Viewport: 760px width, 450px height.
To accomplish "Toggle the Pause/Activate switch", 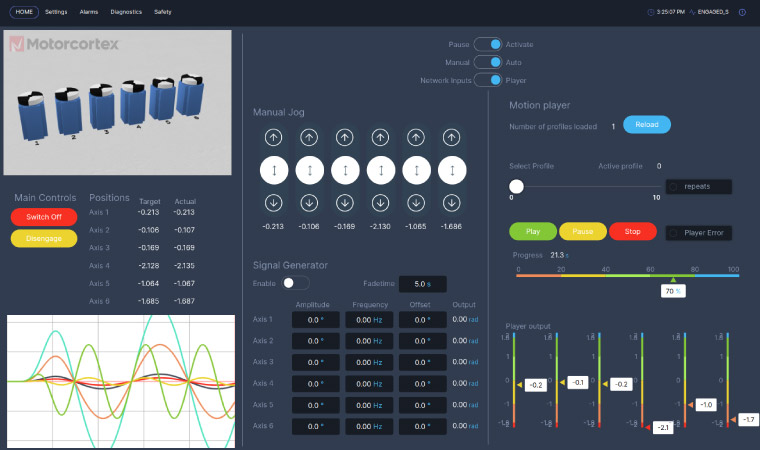I will tap(488, 44).
